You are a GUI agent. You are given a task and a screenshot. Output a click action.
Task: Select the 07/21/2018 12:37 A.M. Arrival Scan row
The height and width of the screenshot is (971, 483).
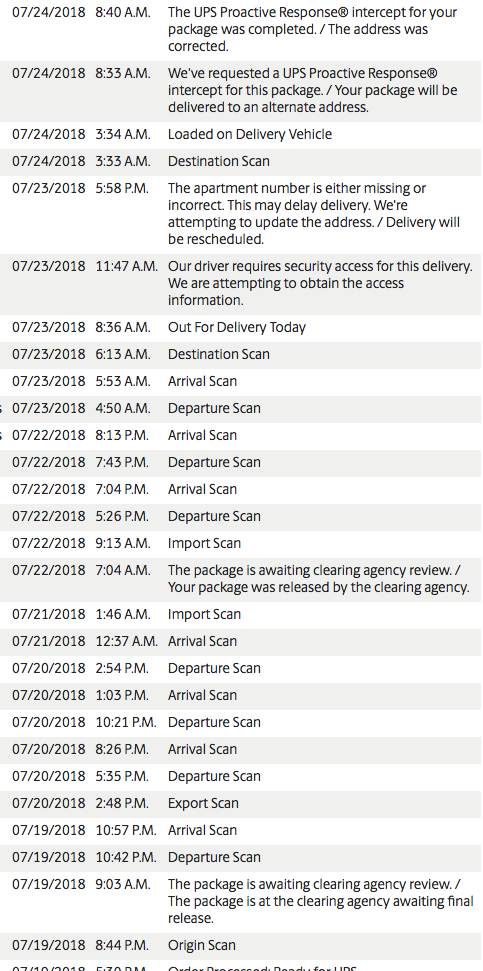click(x=242, y=642)
